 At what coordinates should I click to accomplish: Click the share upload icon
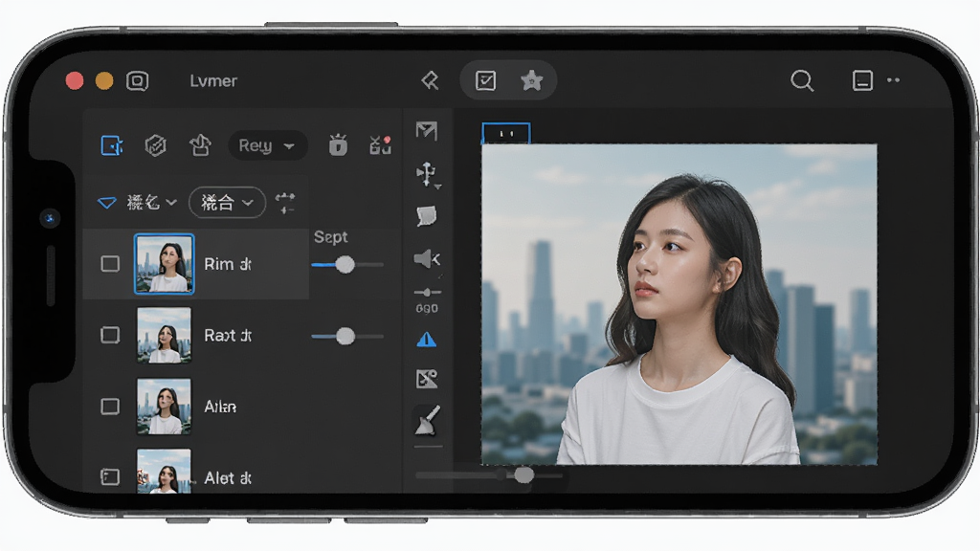point(200,145)
